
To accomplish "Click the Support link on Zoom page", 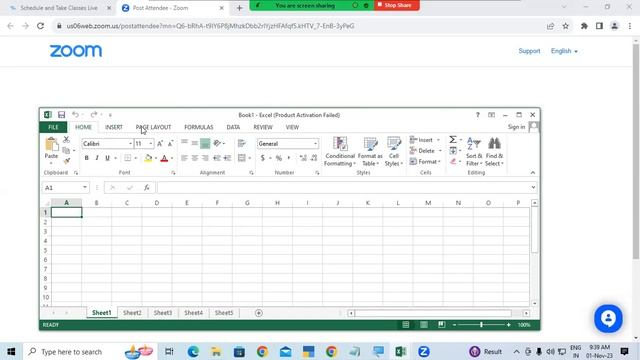I will pos(529,51).
